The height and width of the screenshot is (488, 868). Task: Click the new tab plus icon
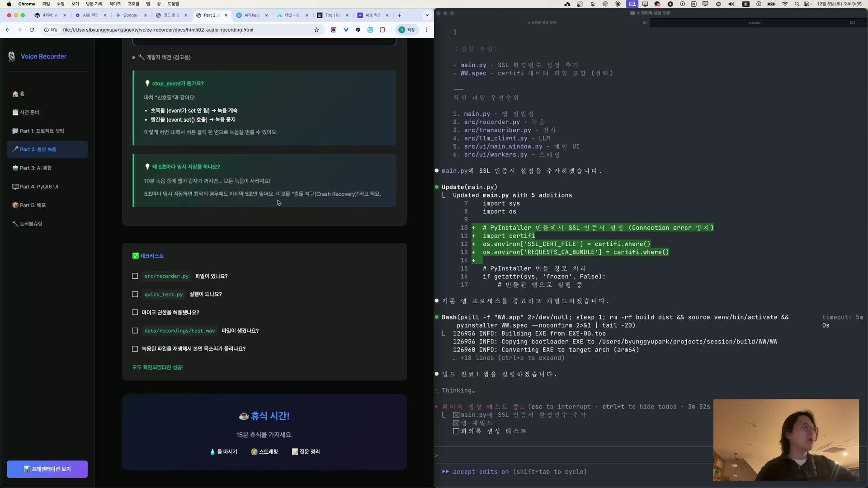point(399,15)
